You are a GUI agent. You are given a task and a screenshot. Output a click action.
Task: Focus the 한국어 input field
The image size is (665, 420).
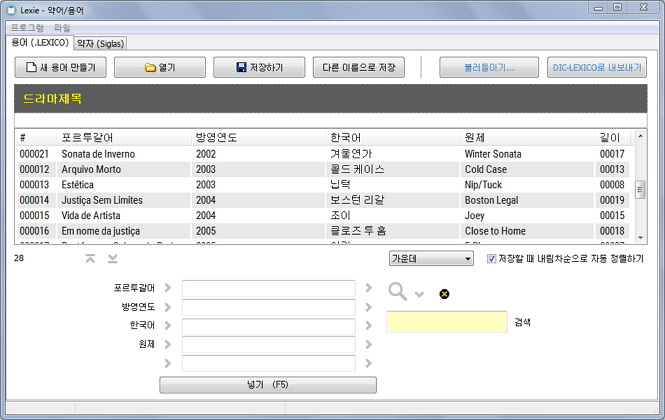(268, 326)
